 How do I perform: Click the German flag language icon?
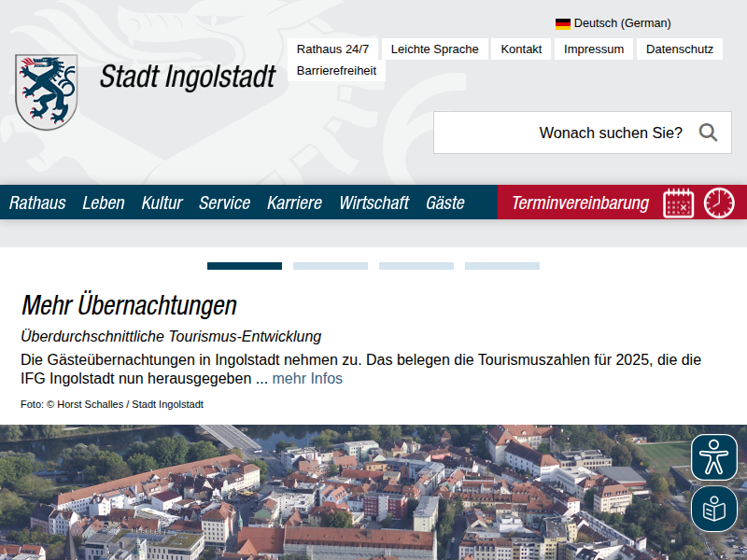tap(563, 23)
